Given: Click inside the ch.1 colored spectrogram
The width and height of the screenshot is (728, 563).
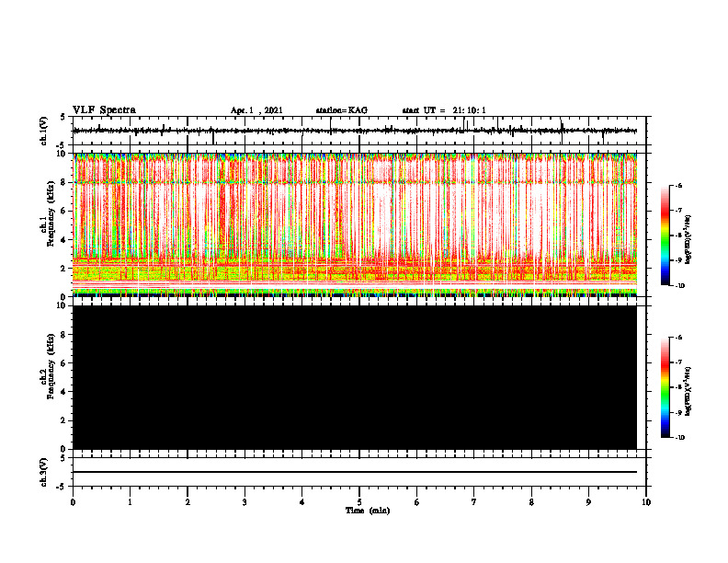Looking at the screenshot, I should 355,224.
